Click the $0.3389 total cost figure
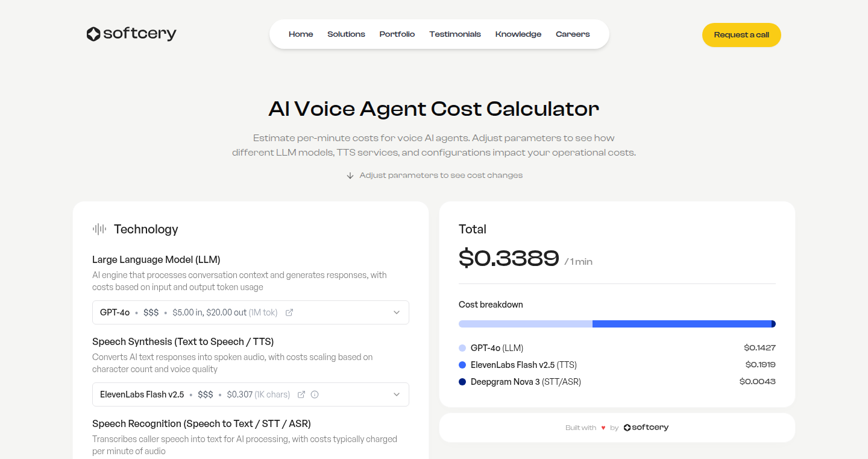The height and width of the screenshot is (459, 868). point(509,258)
